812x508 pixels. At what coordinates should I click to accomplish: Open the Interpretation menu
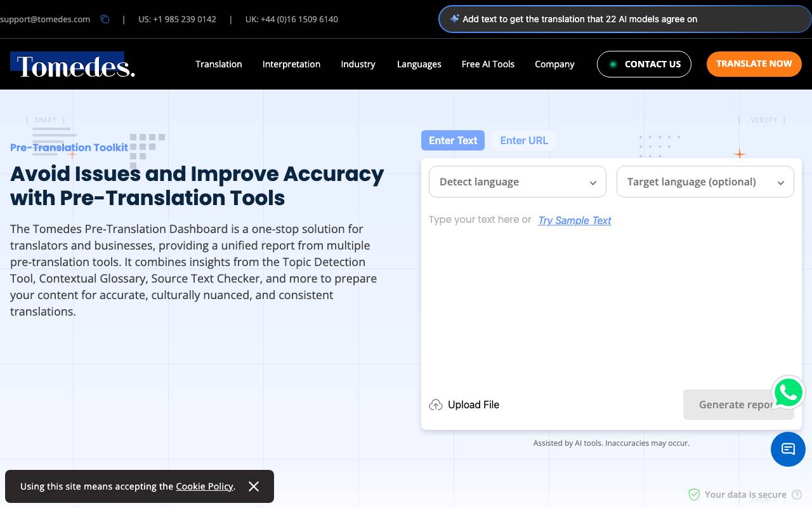coord(291,64)
